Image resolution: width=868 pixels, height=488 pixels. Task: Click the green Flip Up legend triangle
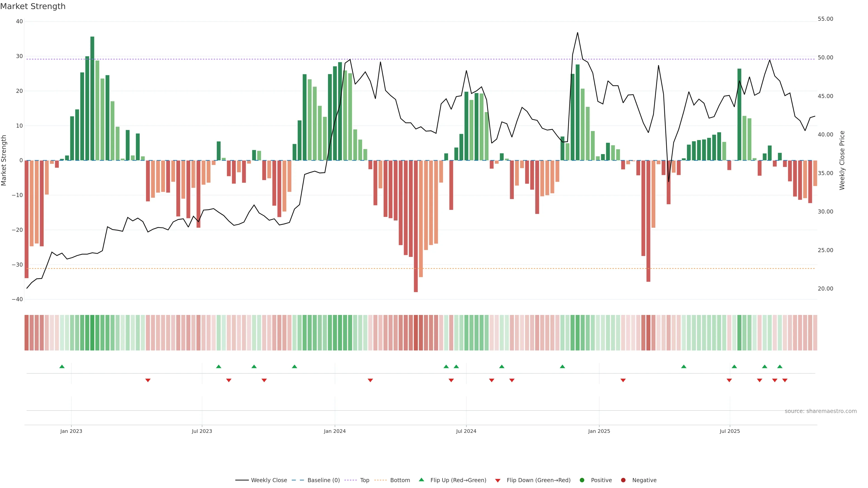click(x=421, y=480)
